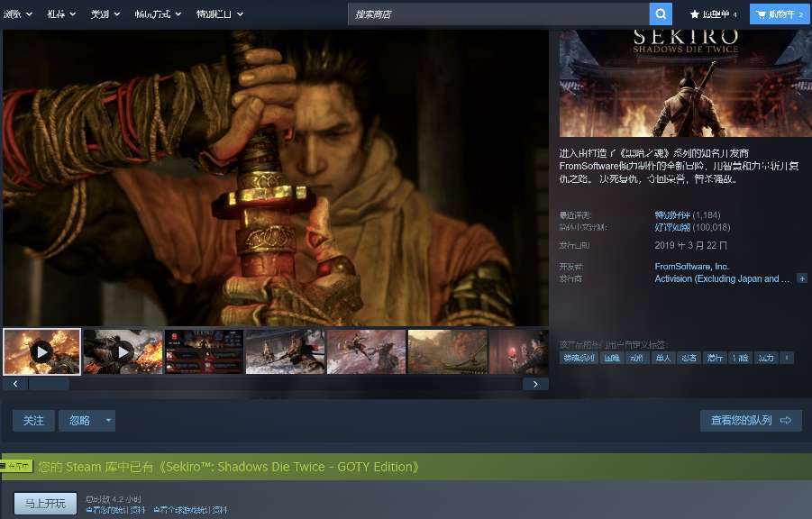Click the magnifier search button
This screenshot has width=812, height=519.
[x=661, y=14]
